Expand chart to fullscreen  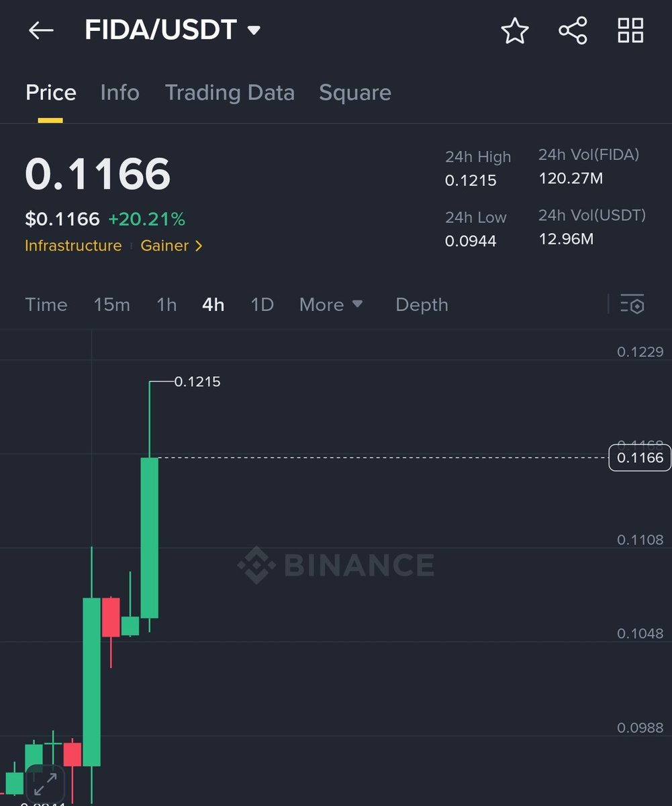45,784
